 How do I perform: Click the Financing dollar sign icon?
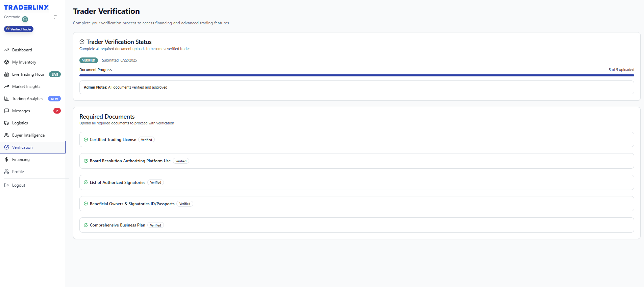point(6,160)
